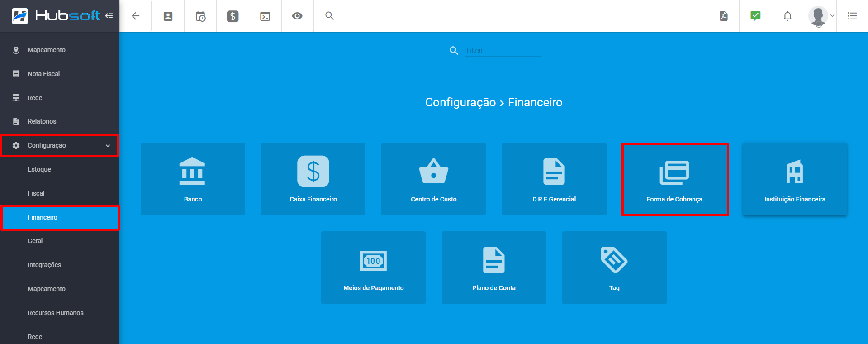Viewport: 868px width, 344px height.
Task: Open Estoque submenu item
Action: point(60,169)
